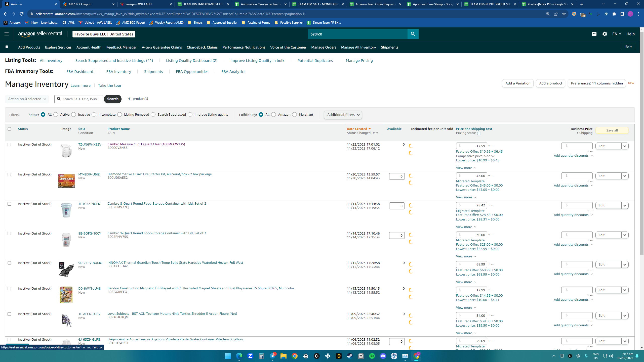Image resolution: width=644 pixels, height=362 pixels.
Task: Choose Fulfilled By Amazon radio
Action: (273, 115)
